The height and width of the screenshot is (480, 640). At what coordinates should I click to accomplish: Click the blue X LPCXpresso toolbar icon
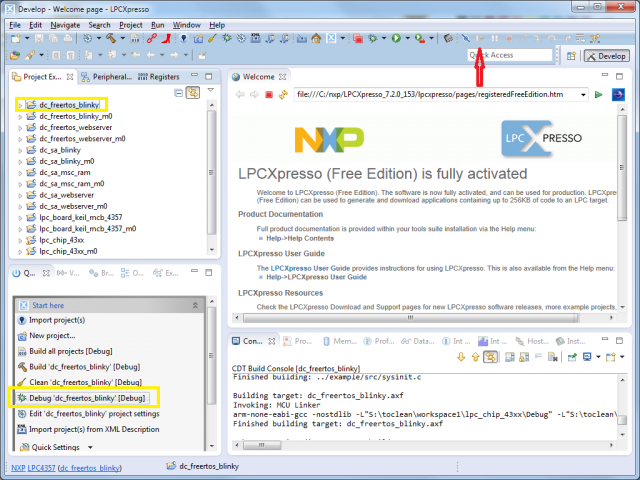(x=331, y=38)
